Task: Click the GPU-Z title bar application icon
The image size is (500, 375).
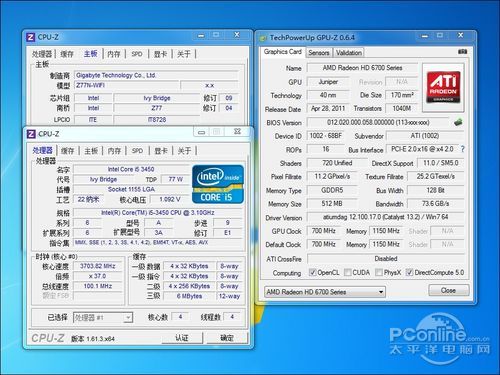Action: [x=263, y=38]
